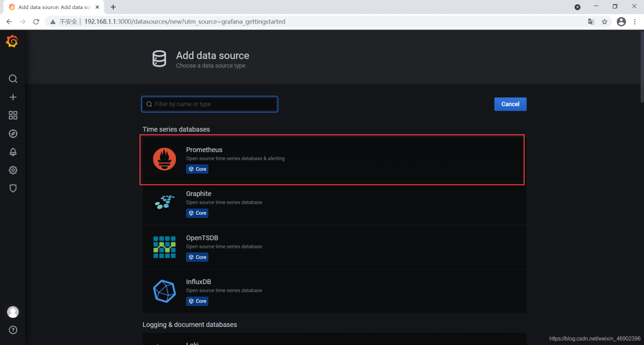644x345 pixels.
Task: Click the 'Add data source' page title
Action: [212, 55]
